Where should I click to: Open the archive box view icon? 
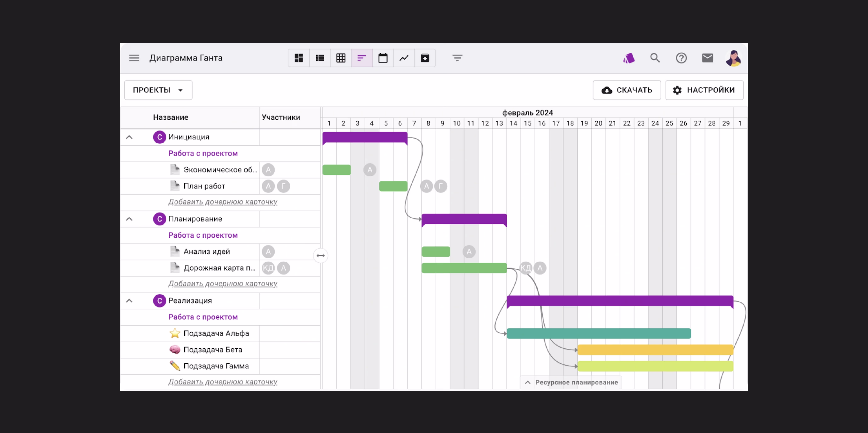(425, 58)
